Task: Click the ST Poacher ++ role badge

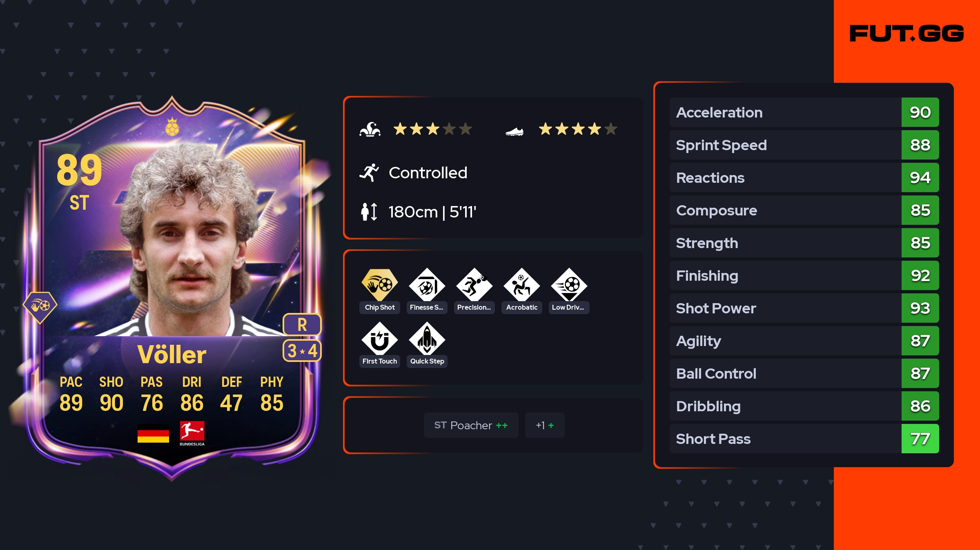Action: [x=471, y=425]
